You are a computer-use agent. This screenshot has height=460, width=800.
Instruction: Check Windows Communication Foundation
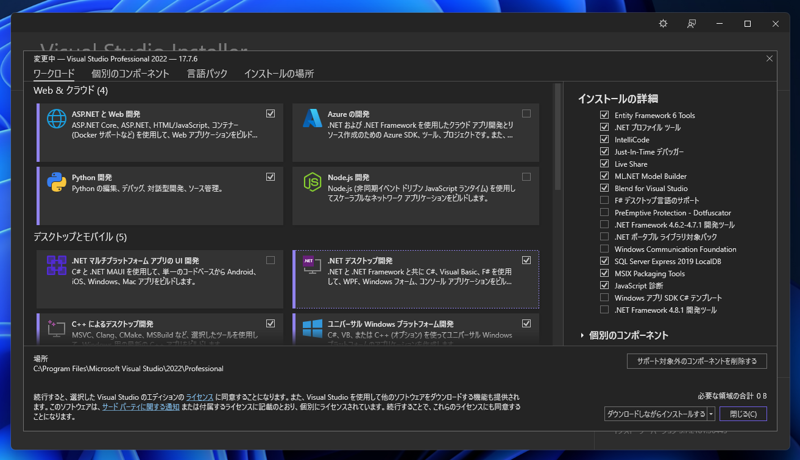pos(604,249)
